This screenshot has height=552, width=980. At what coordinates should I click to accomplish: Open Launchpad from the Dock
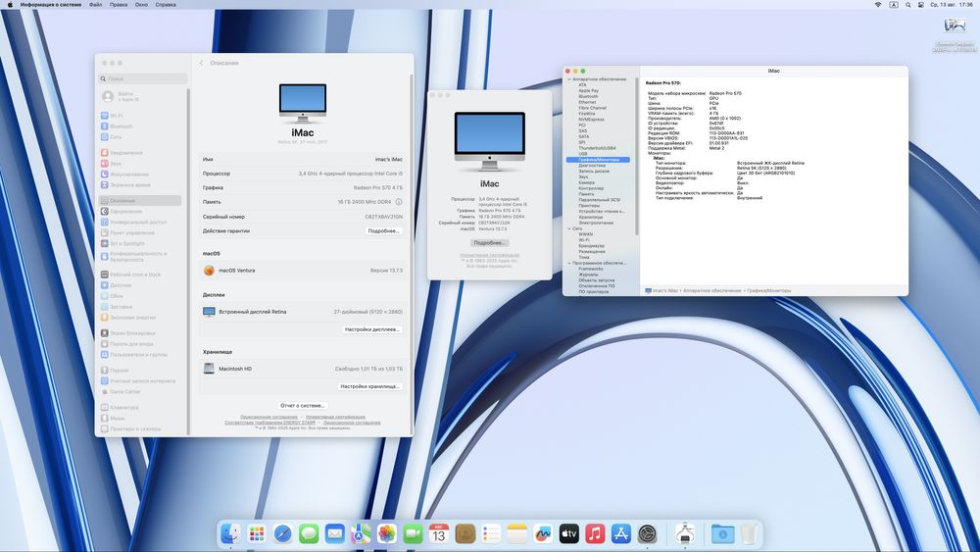coord(257,534)
